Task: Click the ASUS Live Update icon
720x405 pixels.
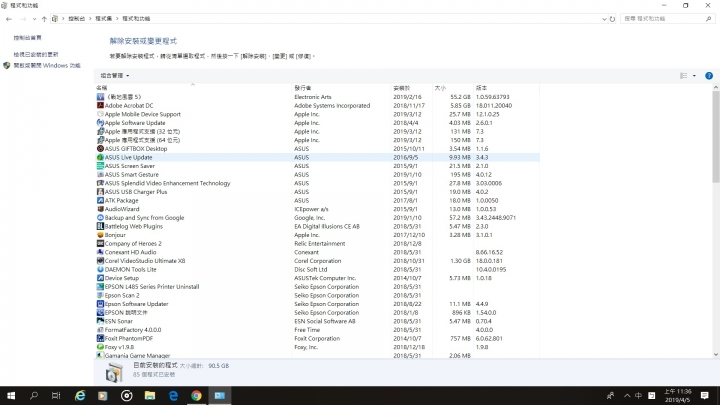Action: click(100, 157)
